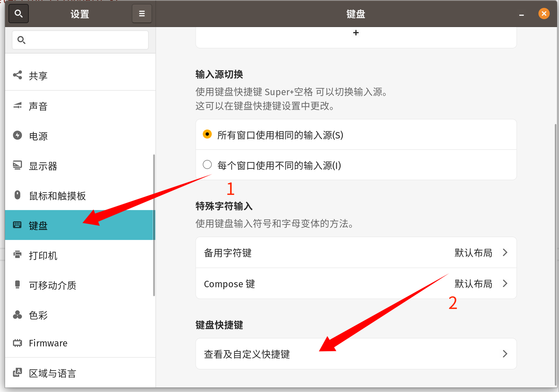Click 默认布局 value for Compose 键
Viewport: 559px width, 392px height.
[x=473, y=284]
